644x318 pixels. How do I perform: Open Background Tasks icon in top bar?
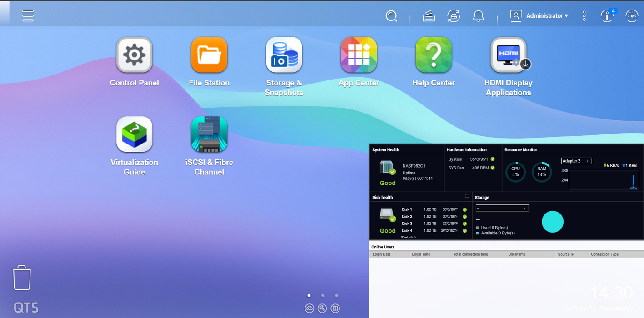click(429, 16)
